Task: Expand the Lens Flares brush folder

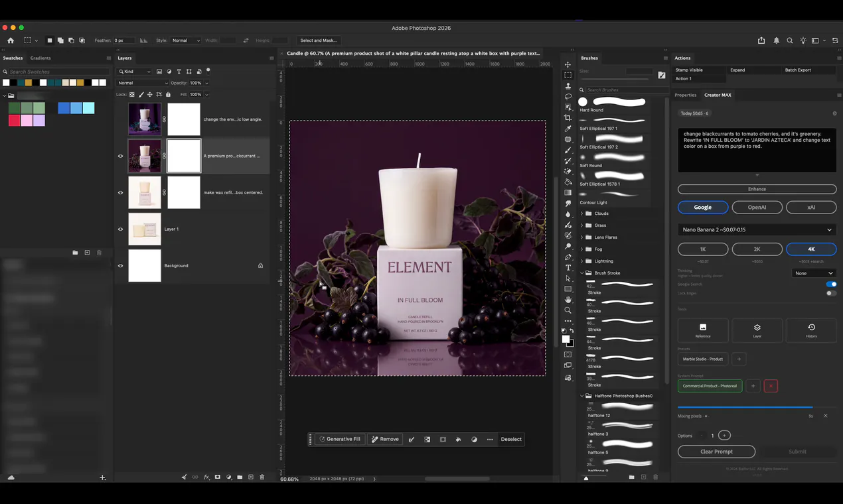Action: pyautogui.click(x=582, y=237)
